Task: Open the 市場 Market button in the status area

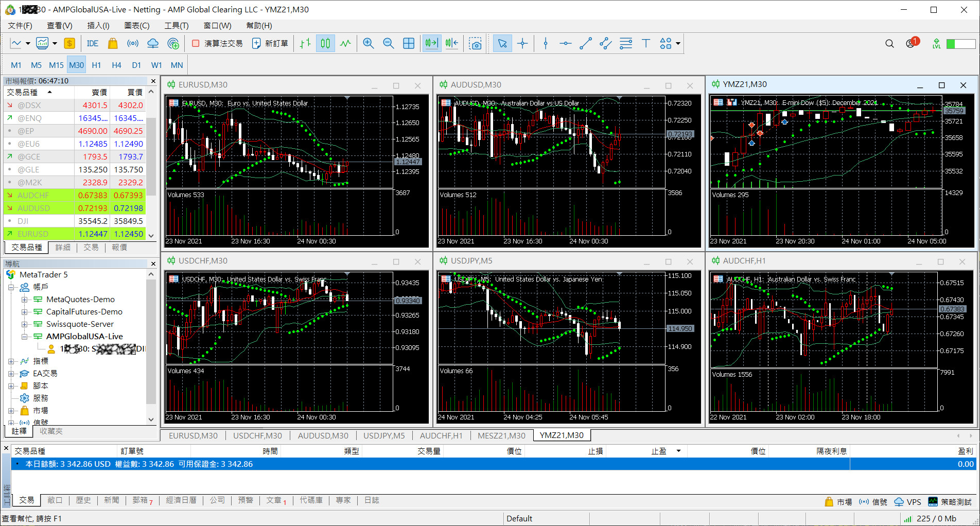Action: pos(838,502)
